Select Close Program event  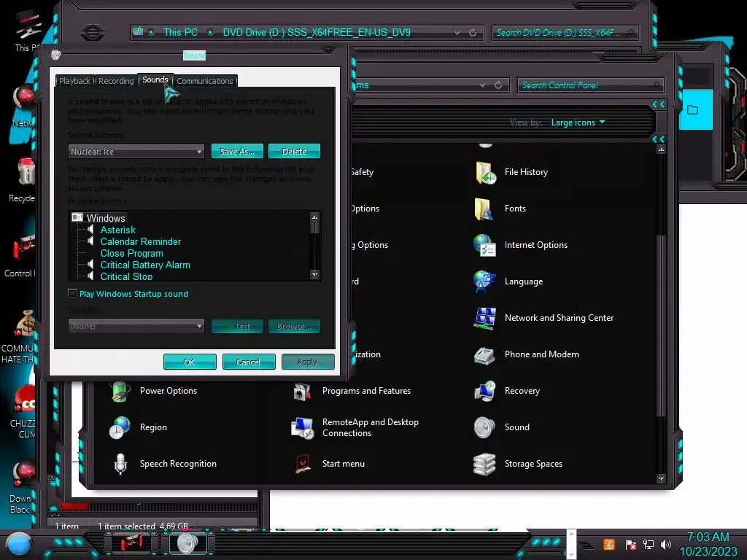click(132, 253)
